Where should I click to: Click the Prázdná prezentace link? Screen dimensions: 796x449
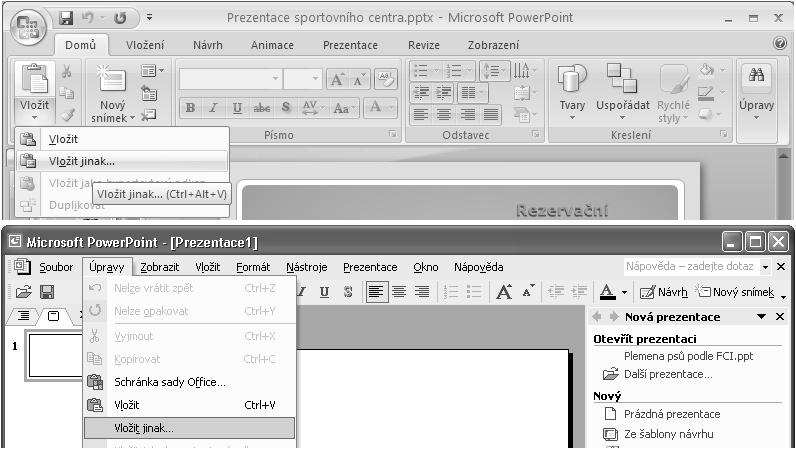(x=672, y=414)
